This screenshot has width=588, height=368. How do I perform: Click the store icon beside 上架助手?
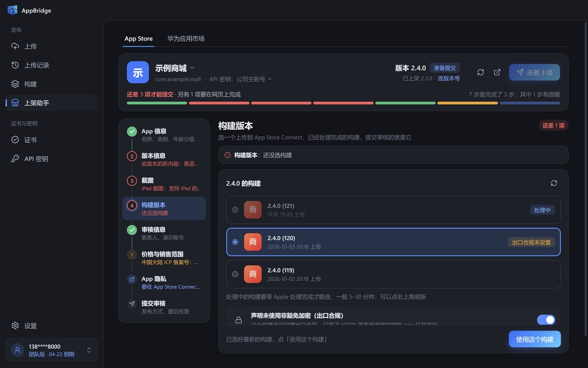tap(15, 103)
